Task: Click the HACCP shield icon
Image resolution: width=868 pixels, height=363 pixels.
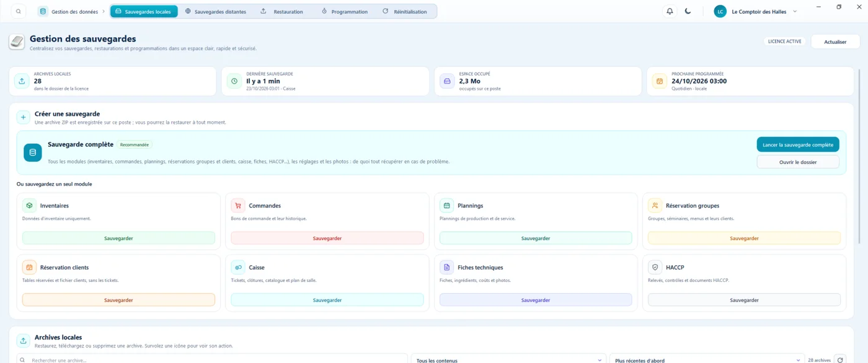Action: 655,267
